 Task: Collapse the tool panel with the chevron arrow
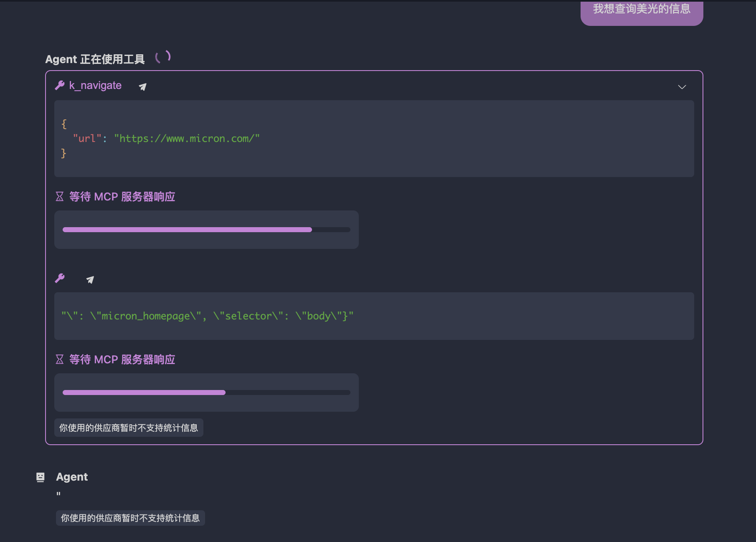click(682, 87)
